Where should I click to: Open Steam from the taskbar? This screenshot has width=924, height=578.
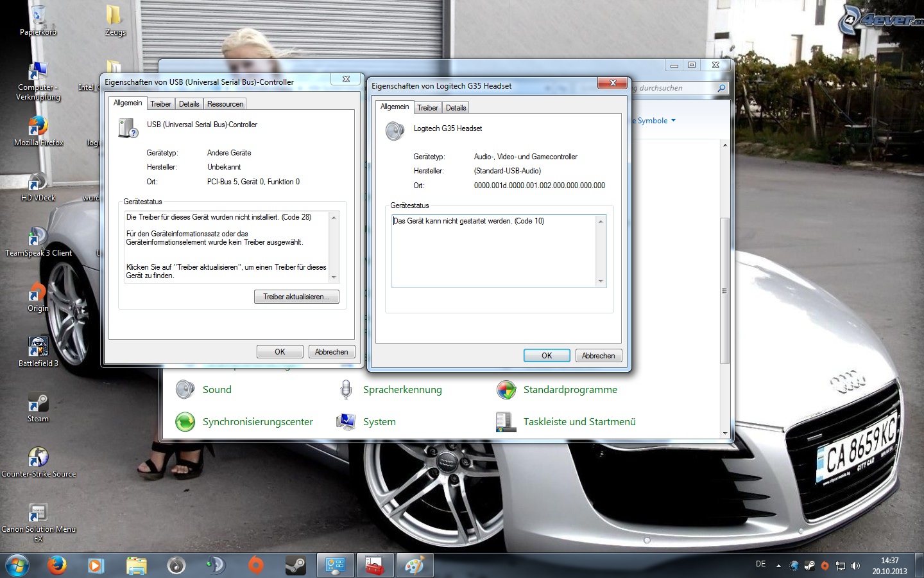click(295, 565)
